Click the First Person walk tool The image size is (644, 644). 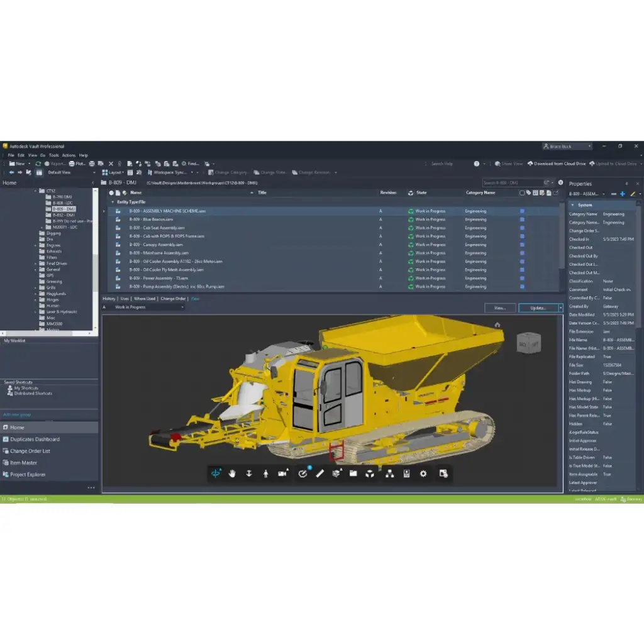point(266,474)
